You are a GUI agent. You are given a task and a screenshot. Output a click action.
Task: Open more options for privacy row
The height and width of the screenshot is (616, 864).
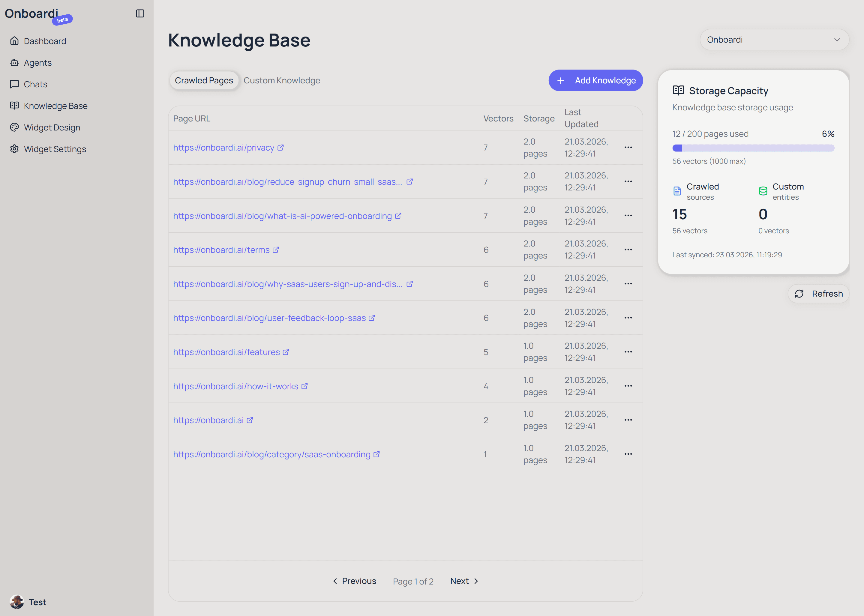tap(628, 148)
